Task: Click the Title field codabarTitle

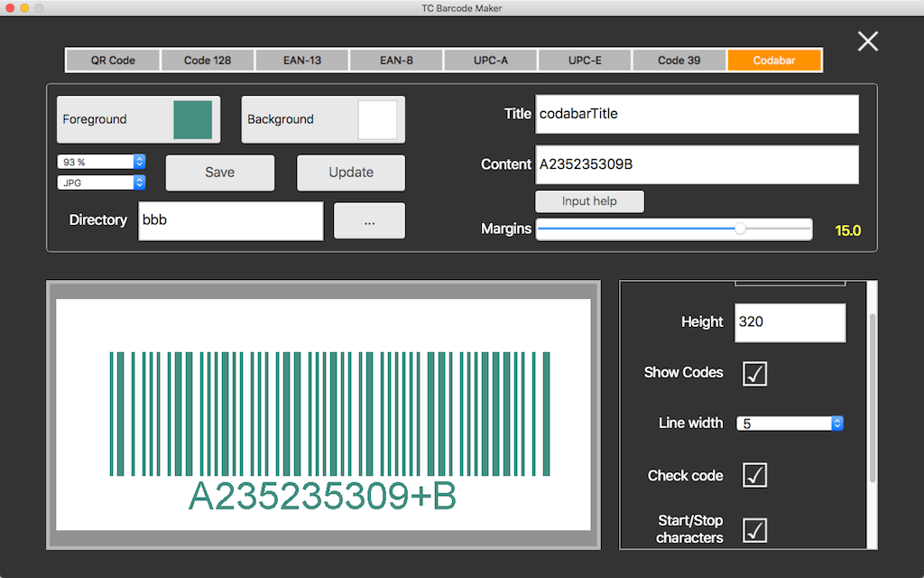Action: tap(697, 114)
